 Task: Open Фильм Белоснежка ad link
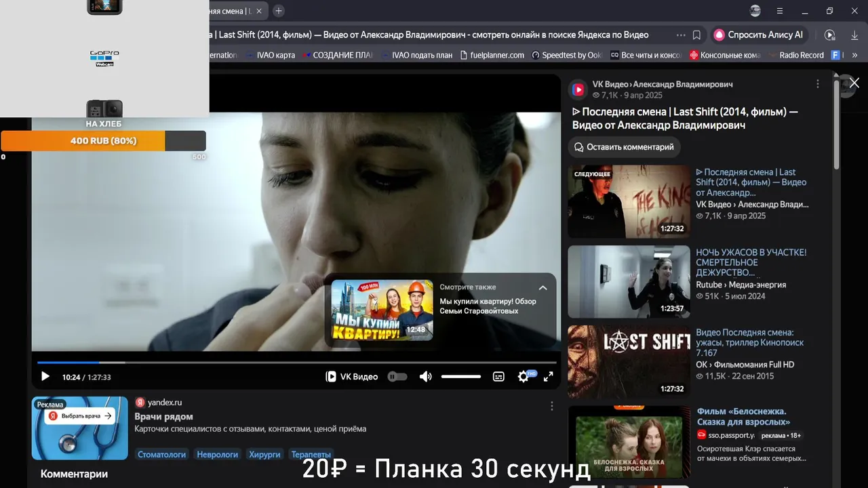coord(743,416)
